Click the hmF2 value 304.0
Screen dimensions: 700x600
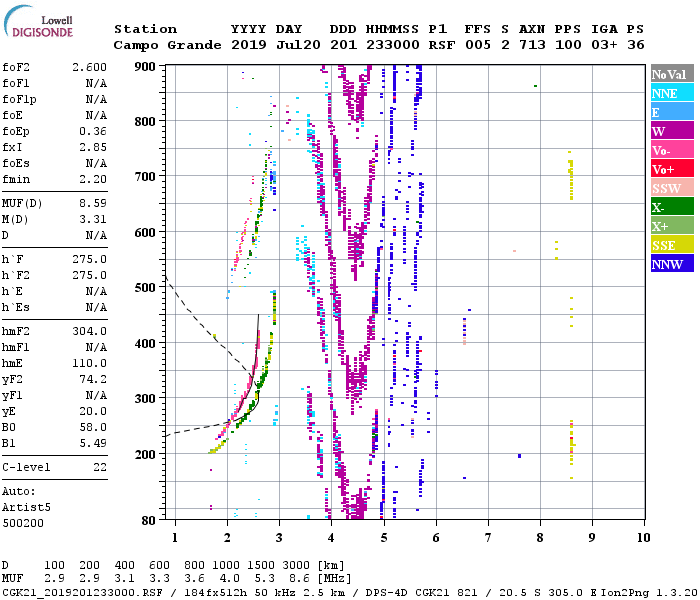90,331
